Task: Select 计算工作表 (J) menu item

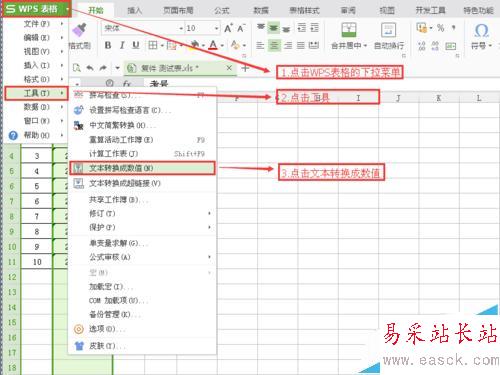Action: (x=142, y=154)
